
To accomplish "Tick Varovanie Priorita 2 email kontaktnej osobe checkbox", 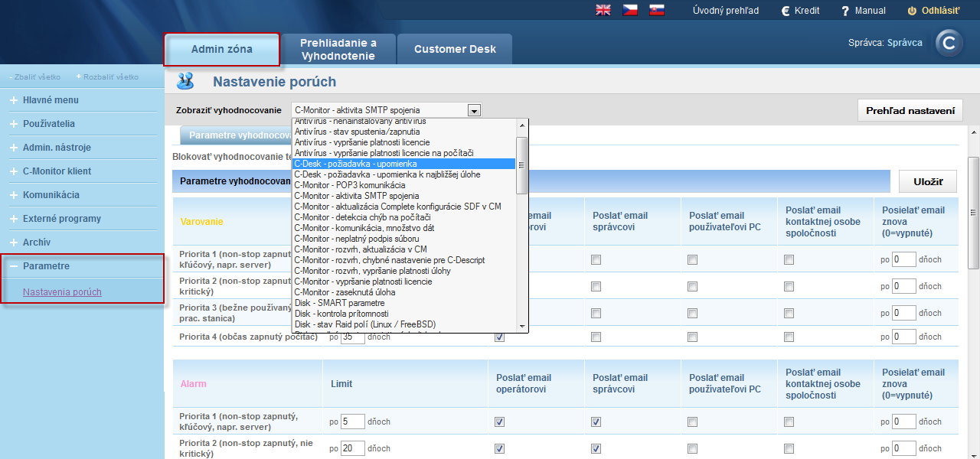I will click(789, 286).
